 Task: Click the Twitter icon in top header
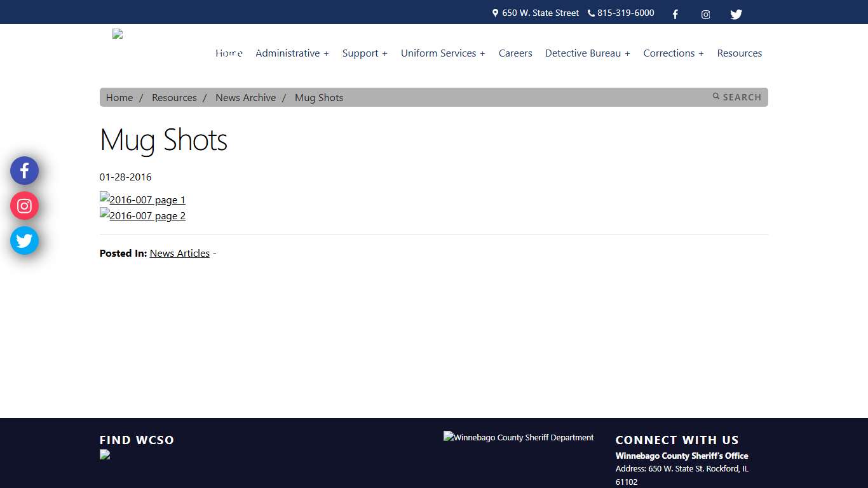point(736,14)
